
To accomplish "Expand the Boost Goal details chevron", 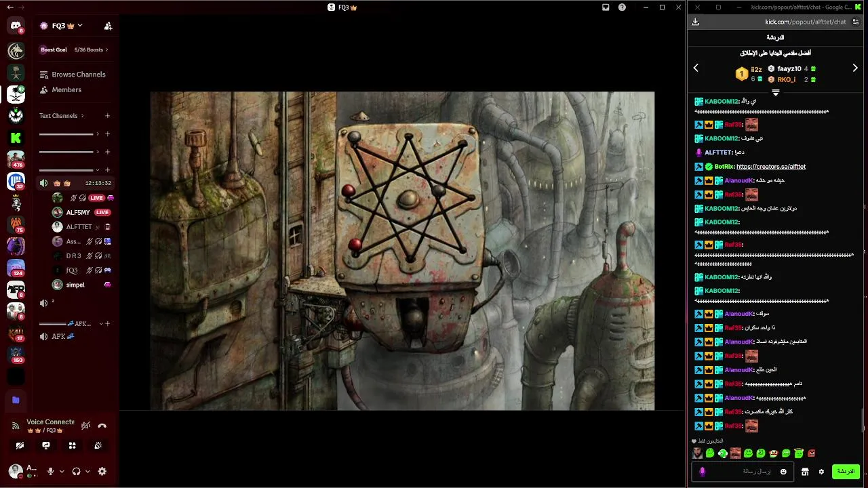I will pyautogui.click(x=107, y=49).
